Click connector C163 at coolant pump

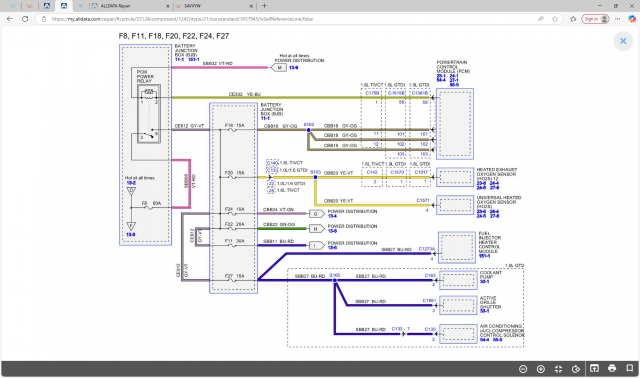pos(430,276)
